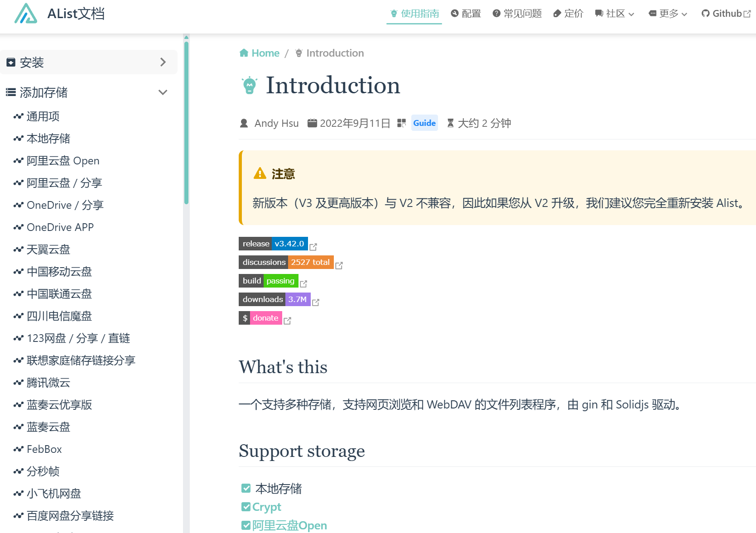The width and height of the screenshot is (756, 533).
Task: Click the icon before 天翼云盘
Action: 19,250
